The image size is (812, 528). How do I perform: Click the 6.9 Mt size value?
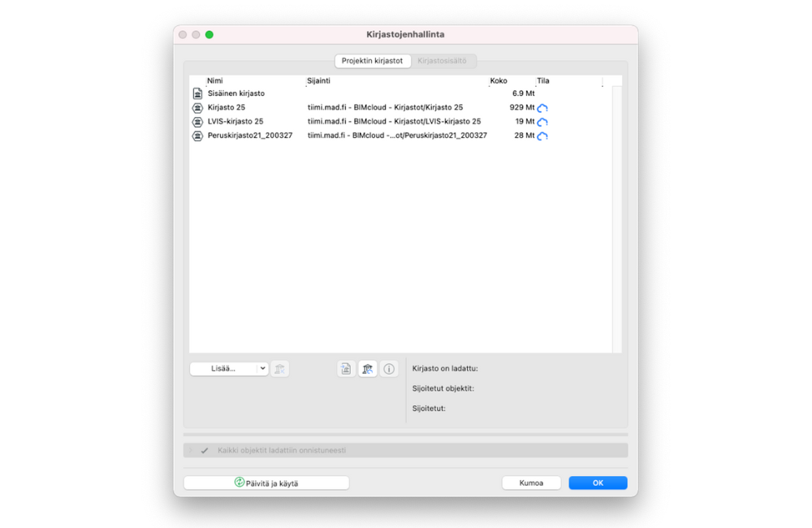(x=523, y=93)
